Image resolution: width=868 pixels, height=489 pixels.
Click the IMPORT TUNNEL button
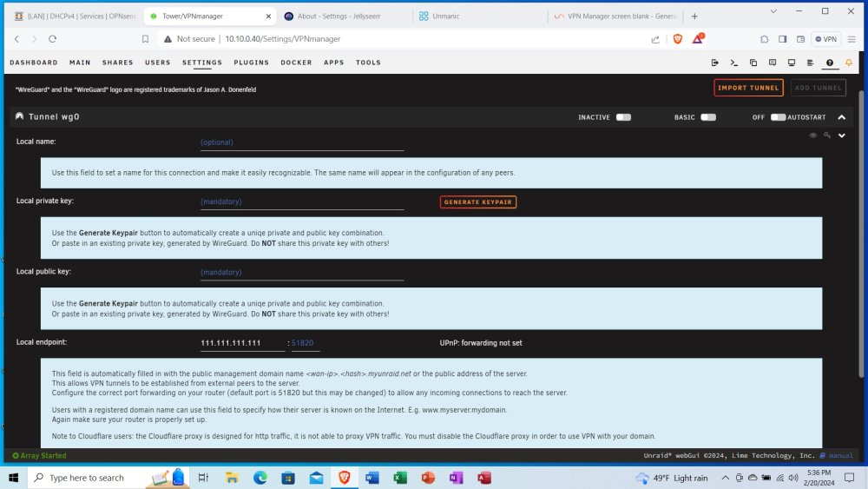748,88
